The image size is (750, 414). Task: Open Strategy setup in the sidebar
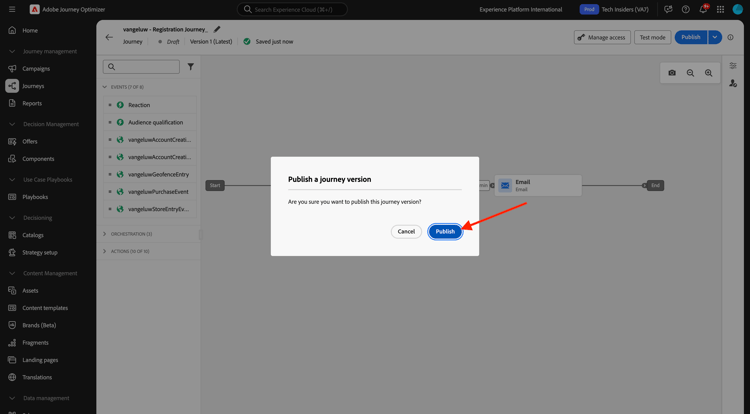40,252
